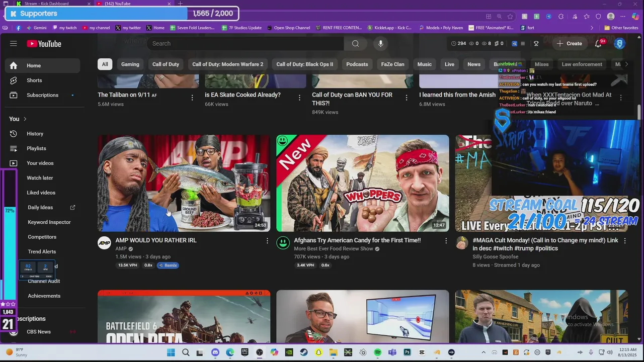Open the Liked videos link
Viewport: 644px width, 362px height.
(x=41, y=193)
